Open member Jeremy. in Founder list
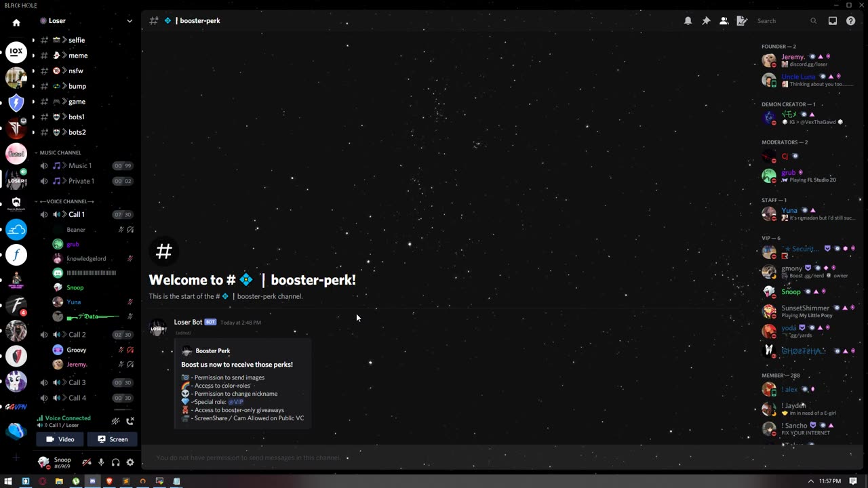This screenshot has width=868, height=488. click(x=793, y=57)
